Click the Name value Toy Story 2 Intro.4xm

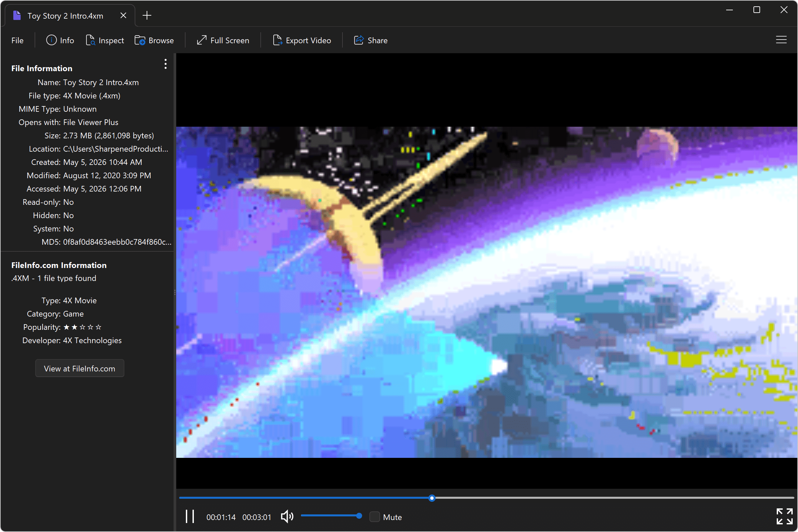pos(101,82)
